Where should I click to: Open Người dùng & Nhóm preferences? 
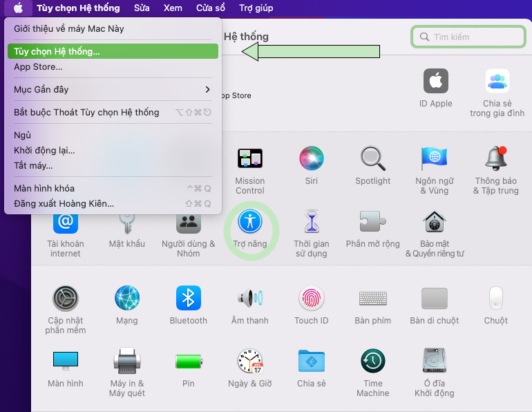[x=189, y=234]
